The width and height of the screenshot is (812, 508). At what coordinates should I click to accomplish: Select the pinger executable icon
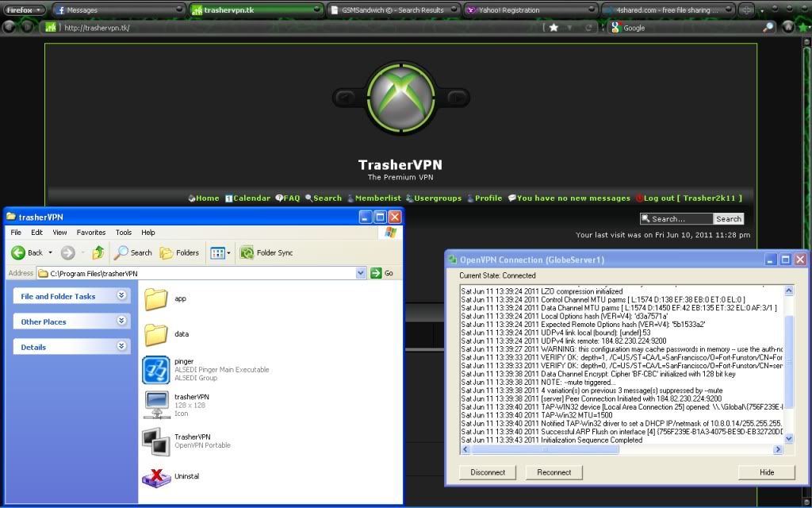tap(156, 370)
